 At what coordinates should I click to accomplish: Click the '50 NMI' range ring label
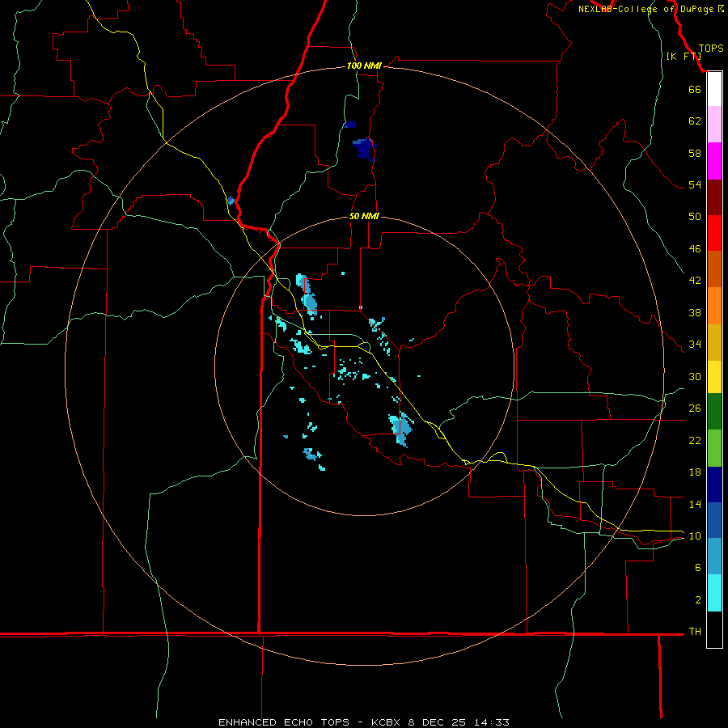pos(364,216)
